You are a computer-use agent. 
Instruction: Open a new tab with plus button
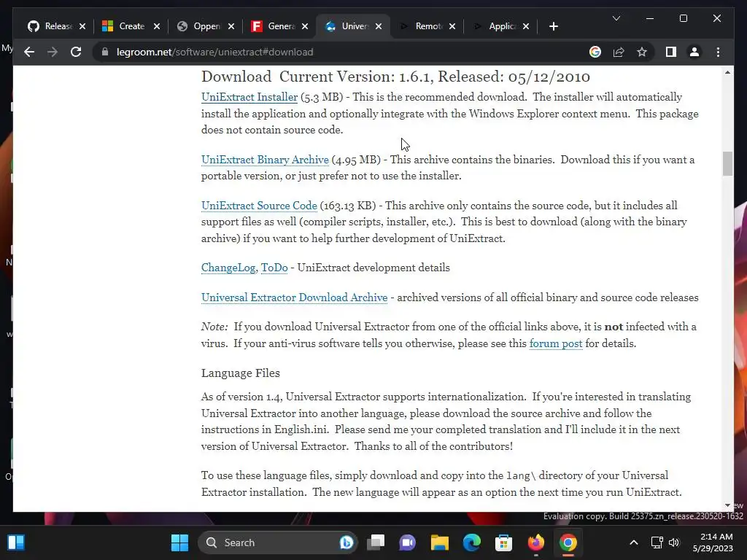(553, 26)
